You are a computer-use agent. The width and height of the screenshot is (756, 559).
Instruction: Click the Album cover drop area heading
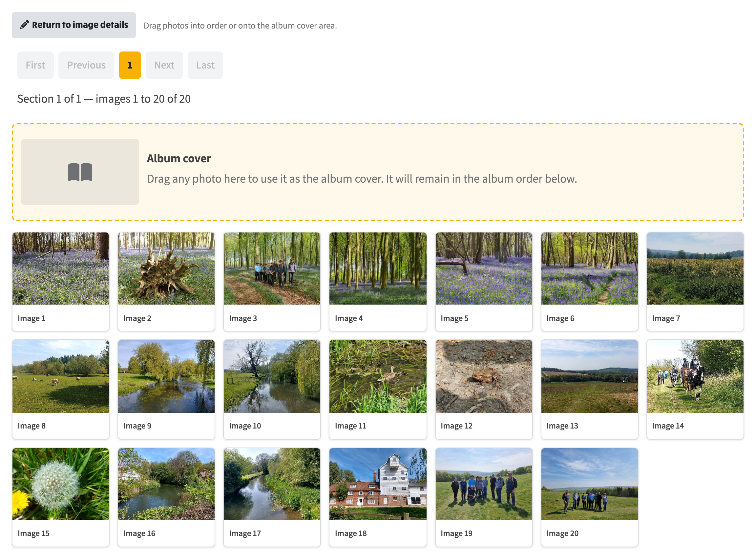[179, 158]
